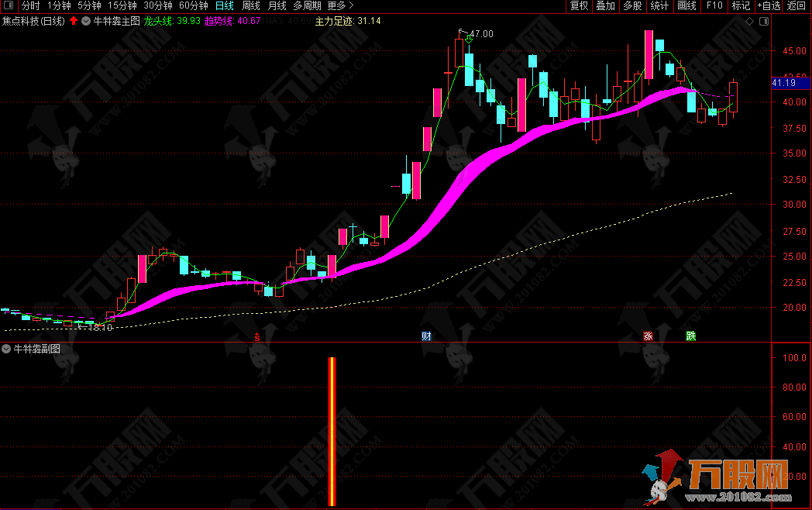Expand the 牛犇犇副图 sub-chart dropdown arrow
The image size is (812, 510).
point(6,349)
